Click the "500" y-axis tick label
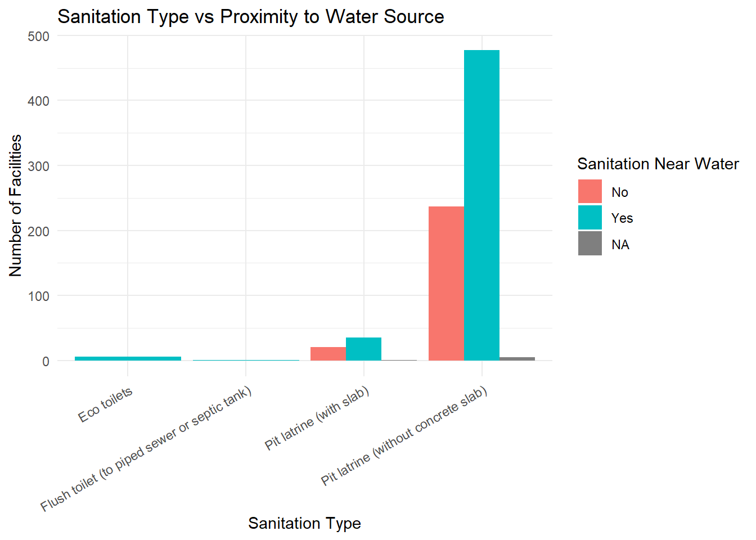 tap(38, 36)
